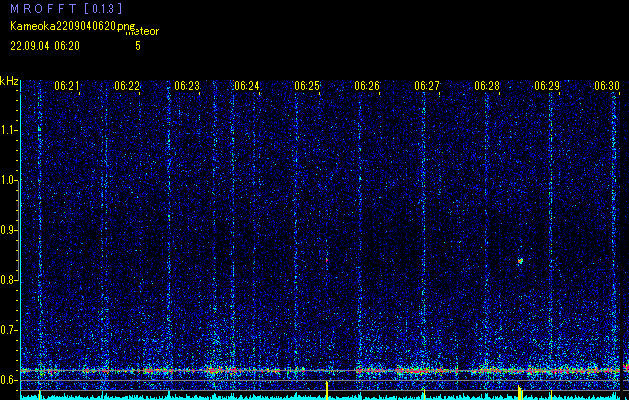
Task: Click the 0.7 kHz axis label
Action: (9, 330)
